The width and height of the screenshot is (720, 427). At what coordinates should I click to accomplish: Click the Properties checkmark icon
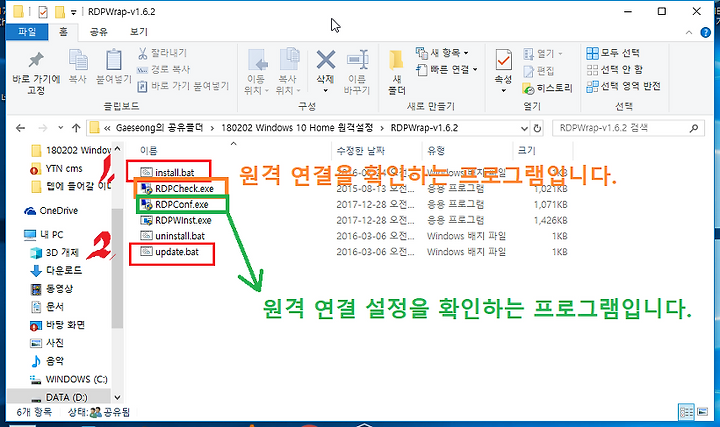(x=504, y=60)
